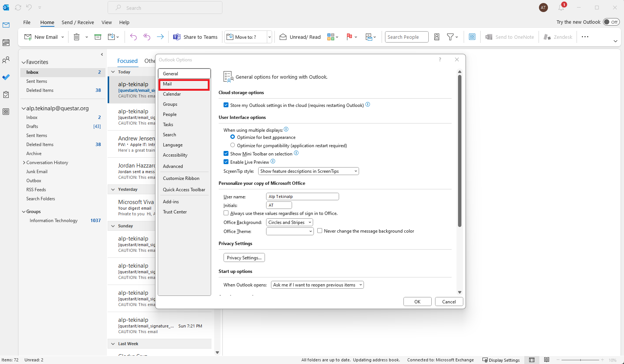Open the Categorize color squares menu
Screen dimensions: 624x364
(333, 37)
